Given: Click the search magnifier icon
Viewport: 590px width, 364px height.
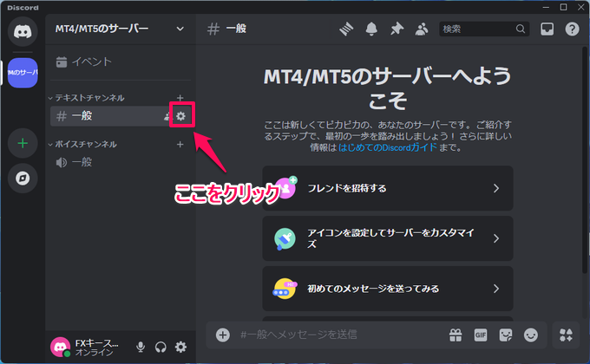Looking at the screenshot, I should coord(521,29).
